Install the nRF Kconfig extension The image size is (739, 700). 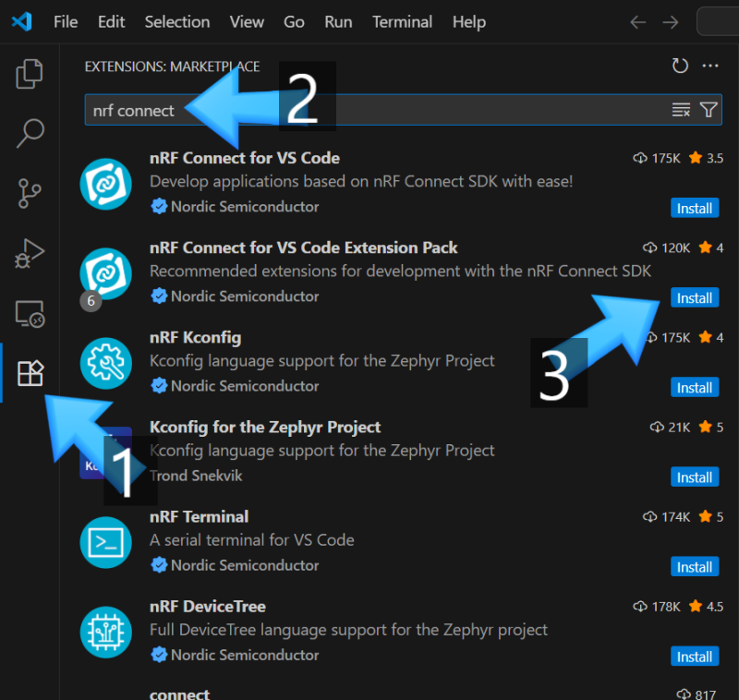click(x=695, y=387)
